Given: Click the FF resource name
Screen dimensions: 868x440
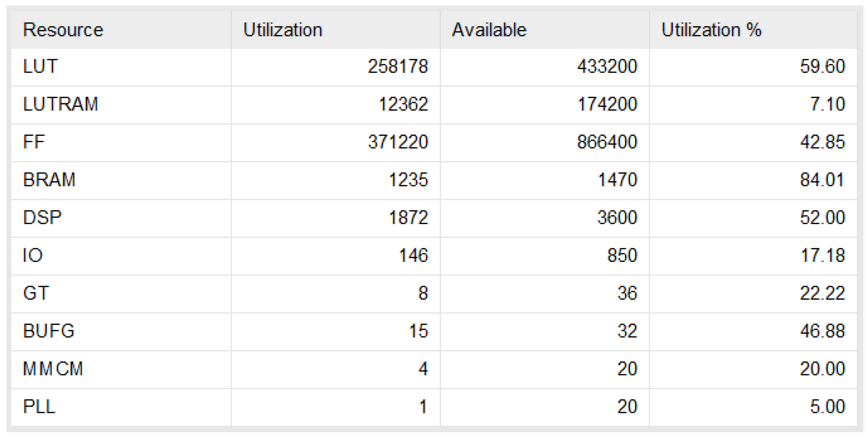Looking at the screenshot, I should point(34,141).
